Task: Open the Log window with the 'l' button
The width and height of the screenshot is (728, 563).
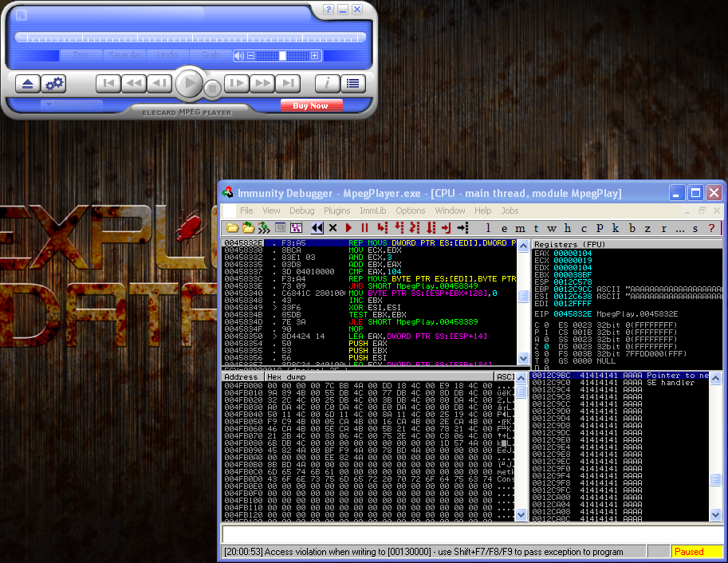Action: (x=488, y=228)
